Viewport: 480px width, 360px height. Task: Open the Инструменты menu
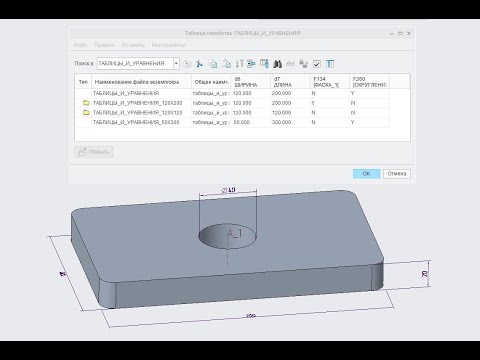168,45
